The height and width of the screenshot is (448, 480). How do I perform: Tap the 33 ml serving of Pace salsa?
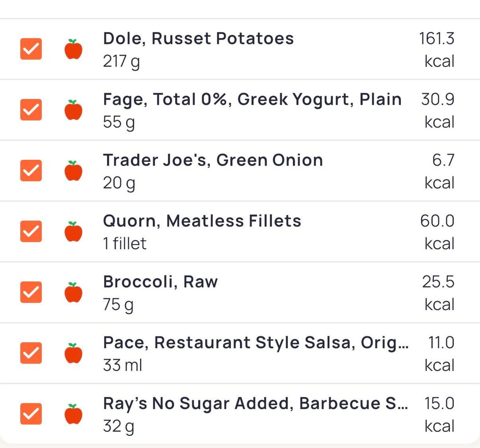[123, 366]
